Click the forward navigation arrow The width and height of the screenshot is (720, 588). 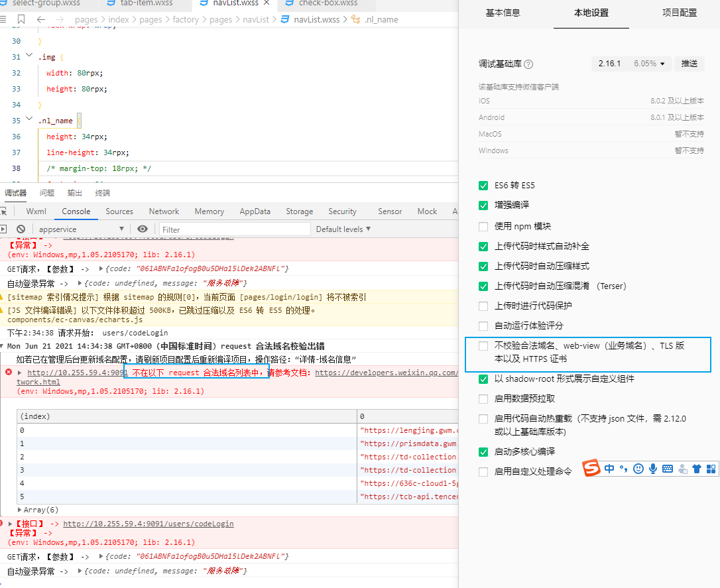tap(60, 19)
